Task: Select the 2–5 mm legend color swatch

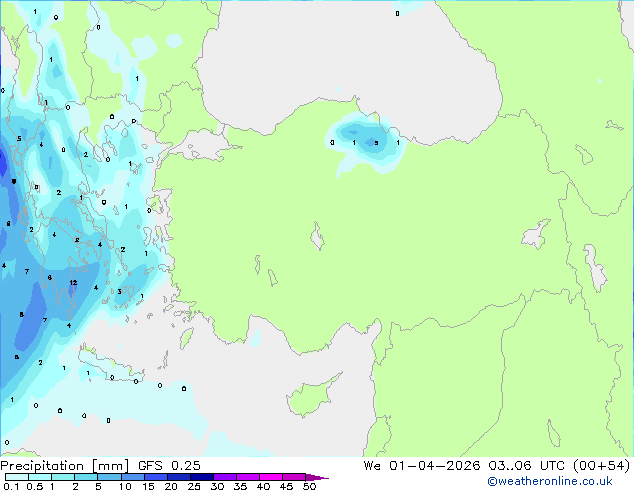Action: click(x=86, y=477)
